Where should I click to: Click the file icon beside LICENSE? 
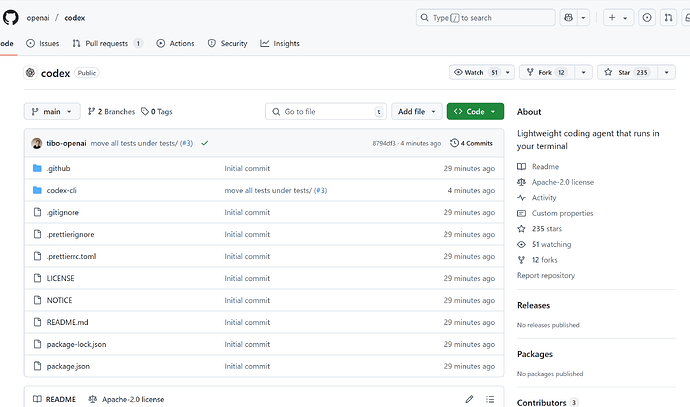tap(37, 278)
